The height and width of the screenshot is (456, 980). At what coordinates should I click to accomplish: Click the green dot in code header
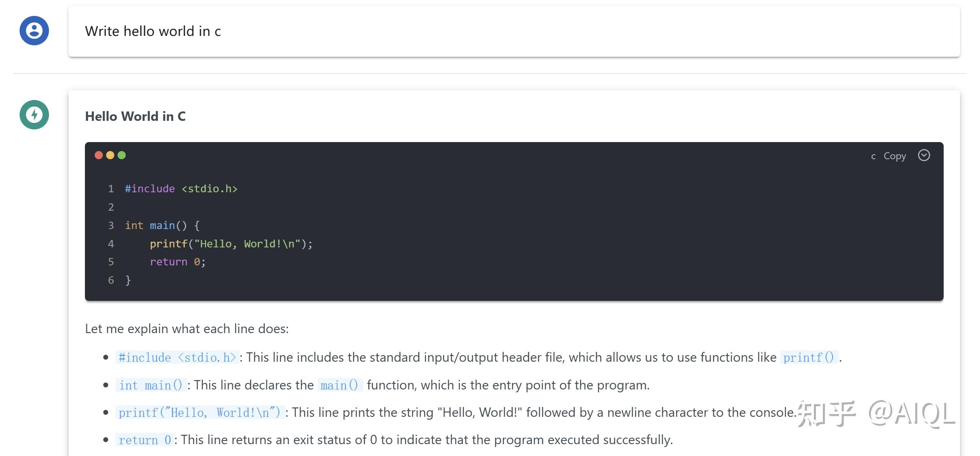click(x=122, y=155)
